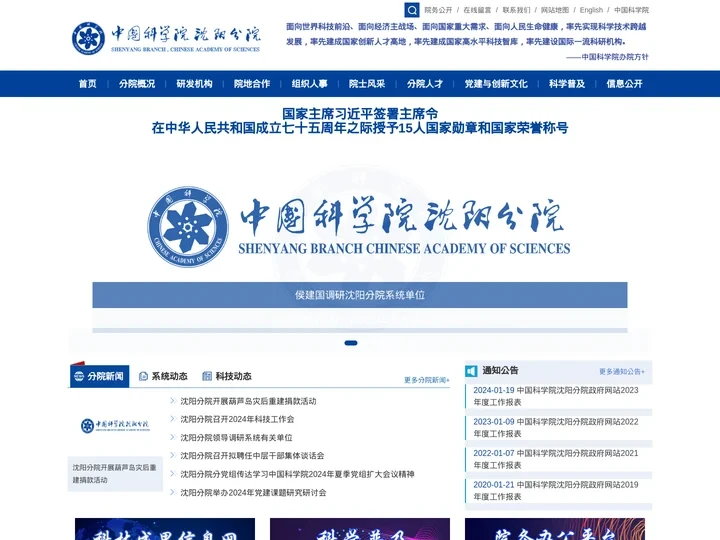Select the 科技动态 tab

[234, 377]
